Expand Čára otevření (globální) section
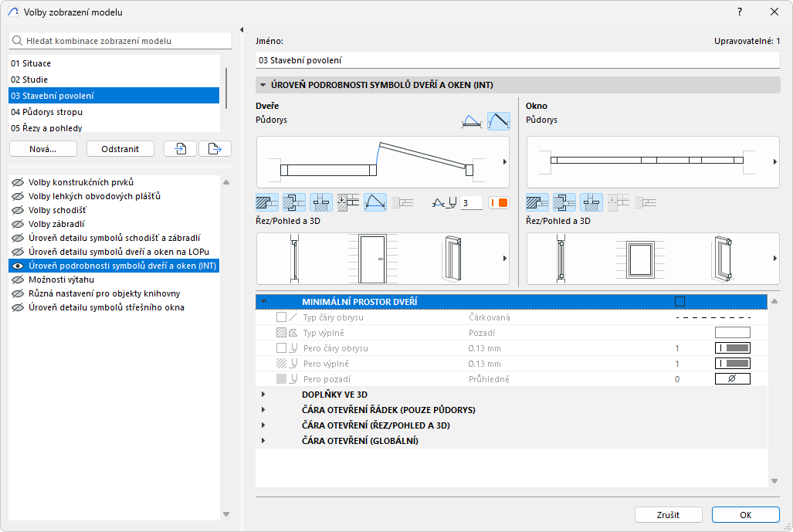Image resolution: width=793 pixels, height=532 pixels. pos(263,441)
